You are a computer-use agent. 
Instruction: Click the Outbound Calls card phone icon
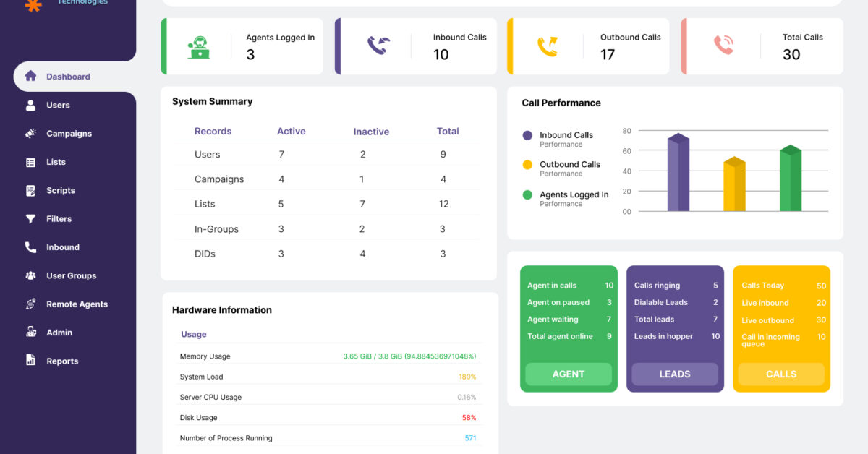pos(548,46)
